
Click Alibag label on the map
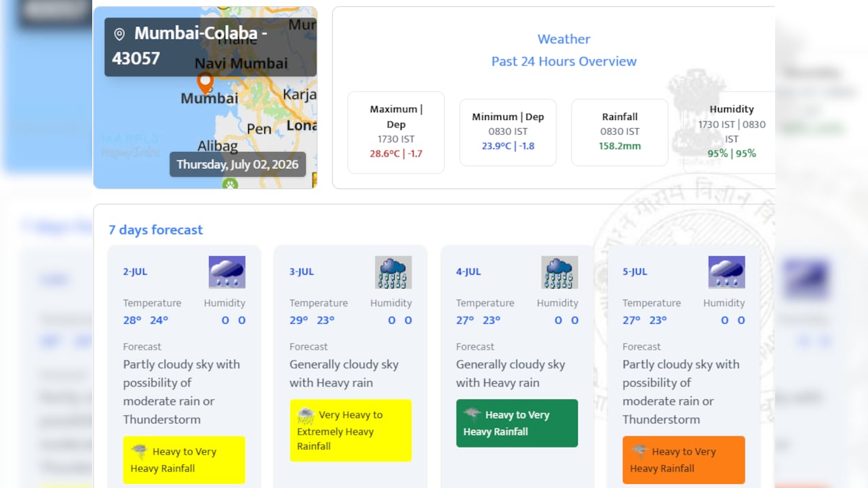click(218, 146)
